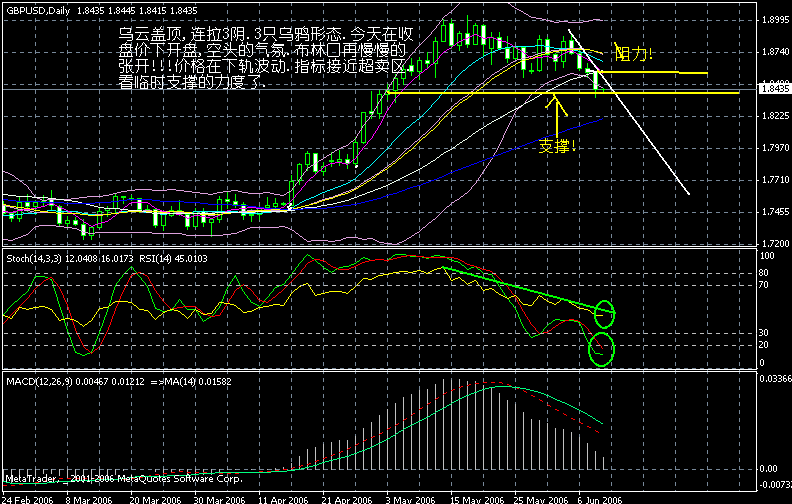Click the 支撑! support text label
Viewport: 792px width, 504px height.
558,146
